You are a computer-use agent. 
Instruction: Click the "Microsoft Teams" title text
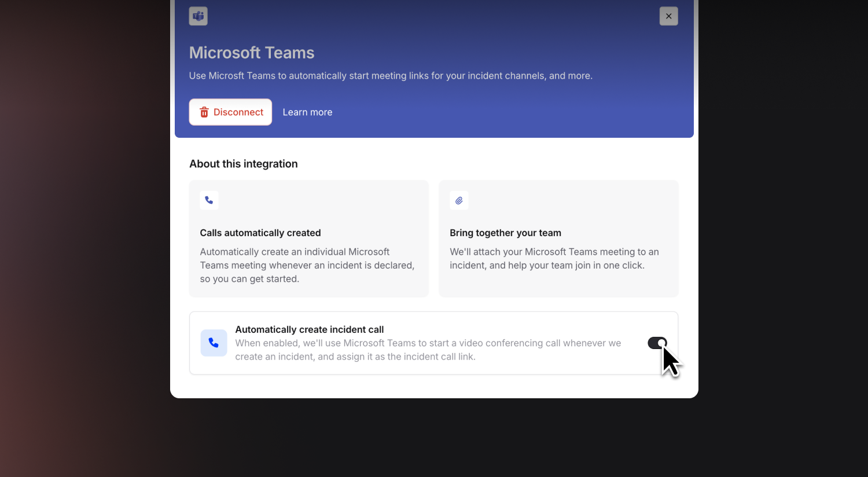(252, 53)
